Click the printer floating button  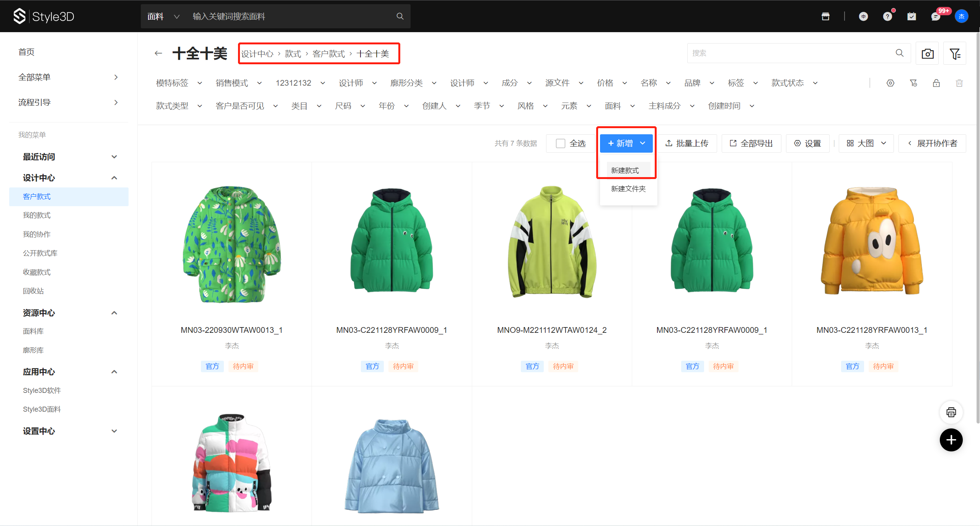pos(951,412)
